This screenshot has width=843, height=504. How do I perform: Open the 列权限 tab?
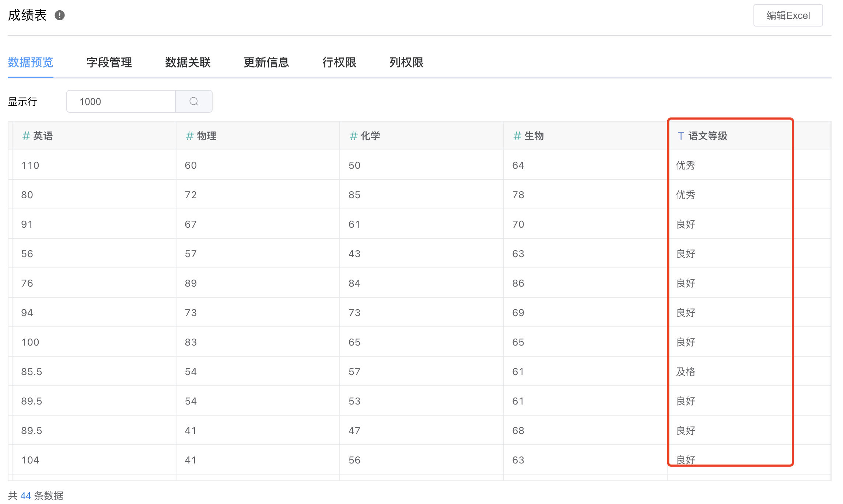pyautogui.click(x=406, y=62)
